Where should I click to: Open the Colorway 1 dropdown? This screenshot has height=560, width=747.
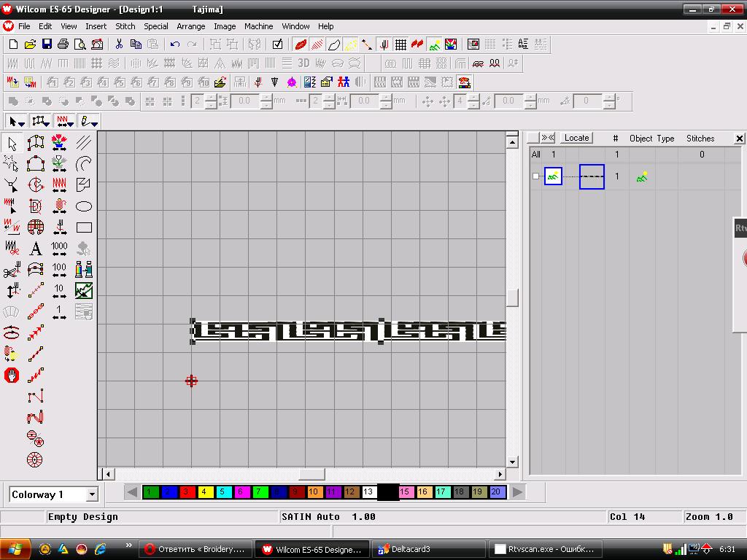point(92,494)
